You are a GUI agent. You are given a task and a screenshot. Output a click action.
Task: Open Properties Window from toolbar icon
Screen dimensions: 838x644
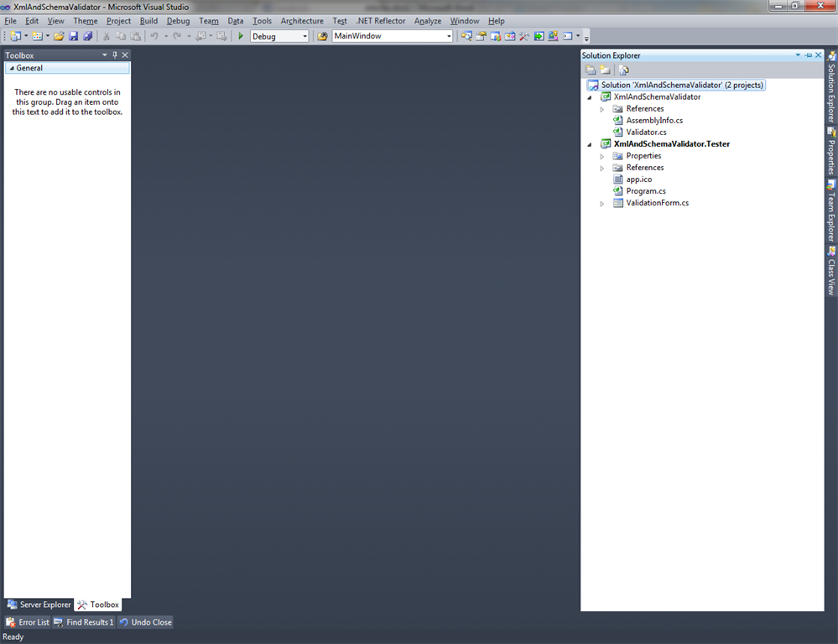[x=481, y=36]
